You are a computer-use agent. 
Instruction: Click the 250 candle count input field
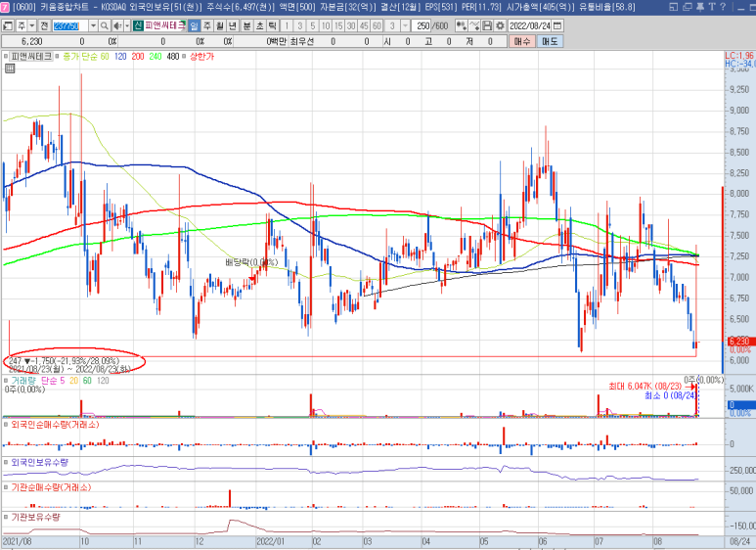(x=422, y=25)
